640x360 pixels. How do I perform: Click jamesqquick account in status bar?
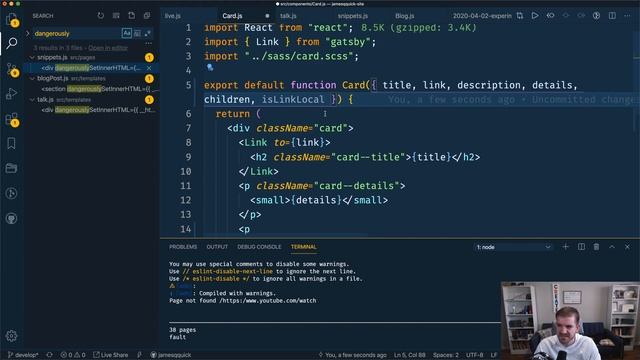pos(171,355)
